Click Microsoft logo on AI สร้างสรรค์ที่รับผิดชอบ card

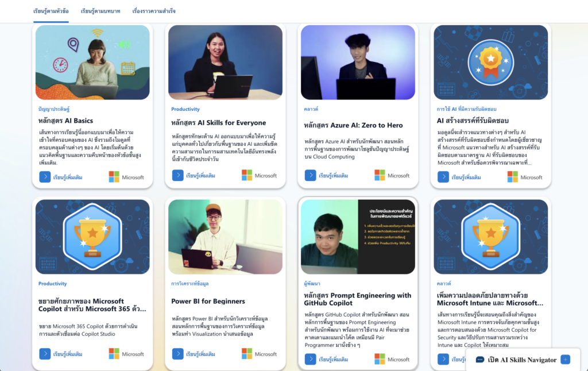coord(525,177)
